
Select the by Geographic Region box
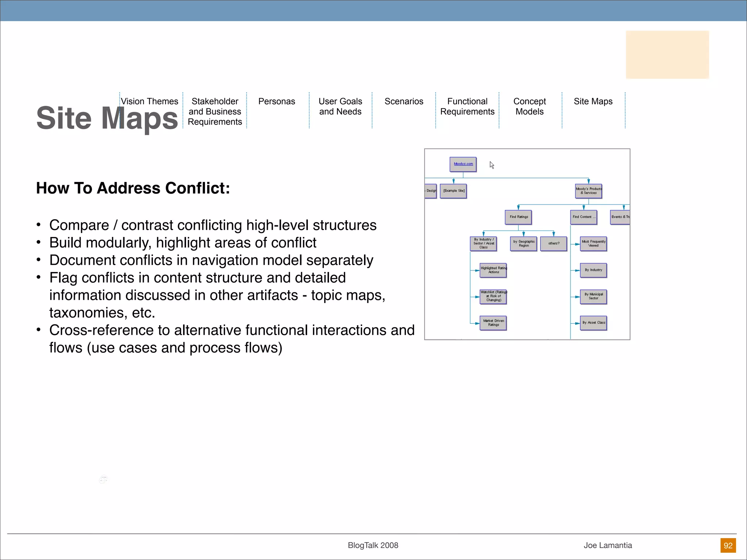[523, 244]
